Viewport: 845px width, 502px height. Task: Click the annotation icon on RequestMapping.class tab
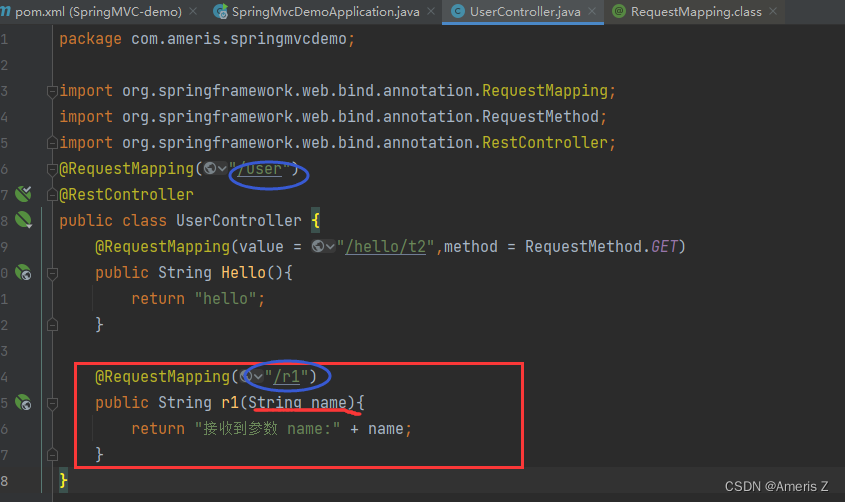(x=619, y=11)
